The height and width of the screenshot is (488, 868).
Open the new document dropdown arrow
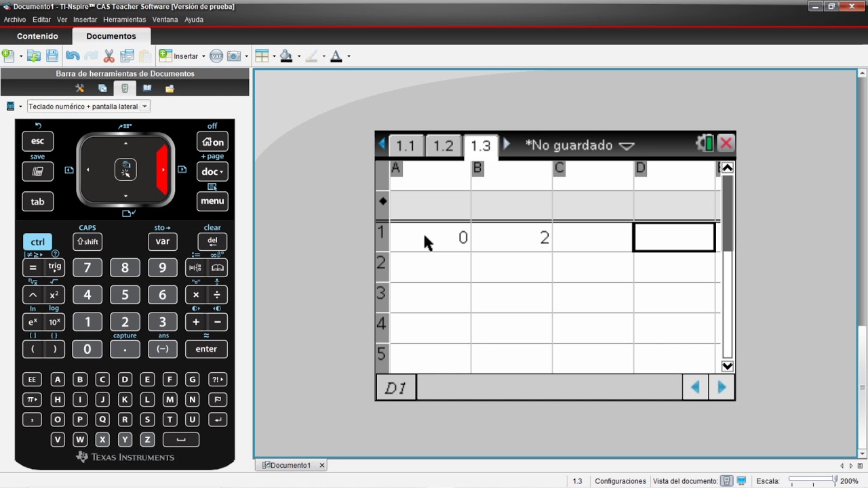pyautogui.click(x=20, y=57)
